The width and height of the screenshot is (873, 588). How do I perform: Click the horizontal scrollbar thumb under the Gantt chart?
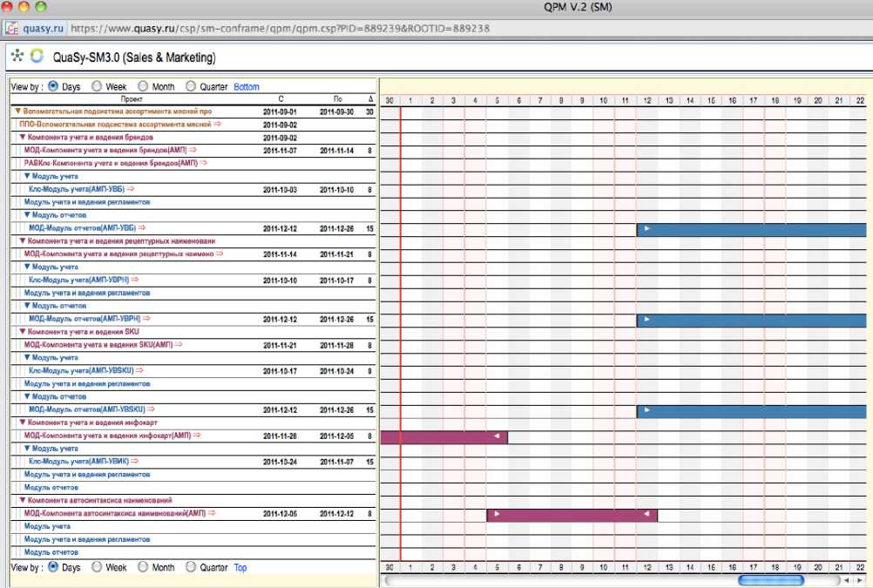click(x=770, y=580)
